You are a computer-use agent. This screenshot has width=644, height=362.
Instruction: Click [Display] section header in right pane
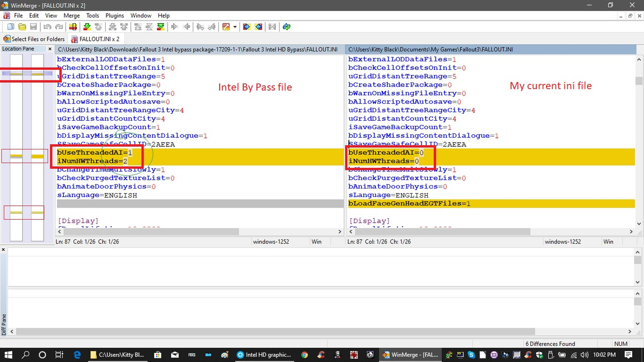370,221
